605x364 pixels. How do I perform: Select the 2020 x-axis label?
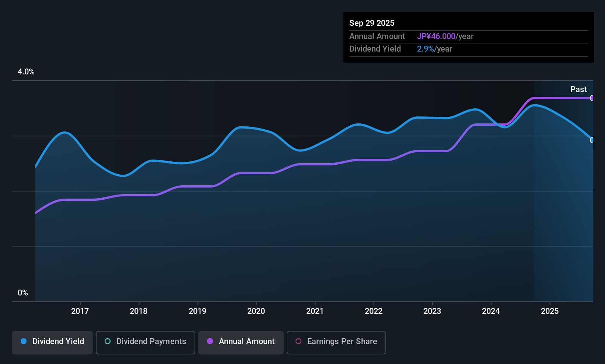(256, 311)
